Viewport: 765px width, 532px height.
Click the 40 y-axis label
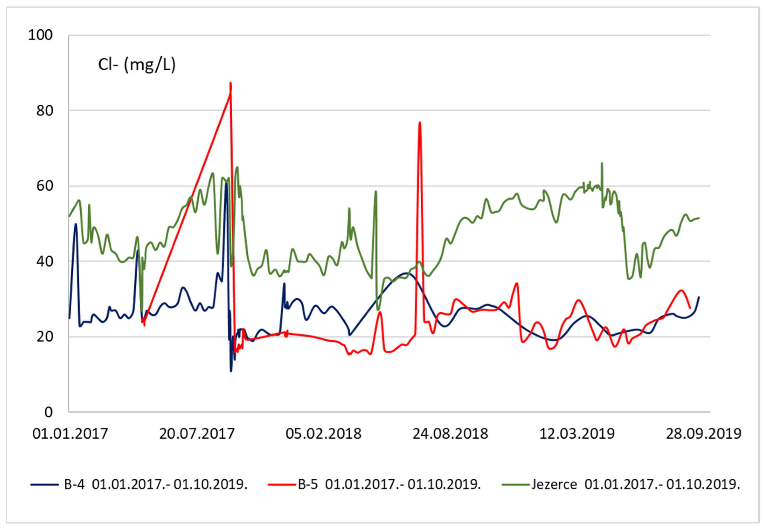(45, 262)
